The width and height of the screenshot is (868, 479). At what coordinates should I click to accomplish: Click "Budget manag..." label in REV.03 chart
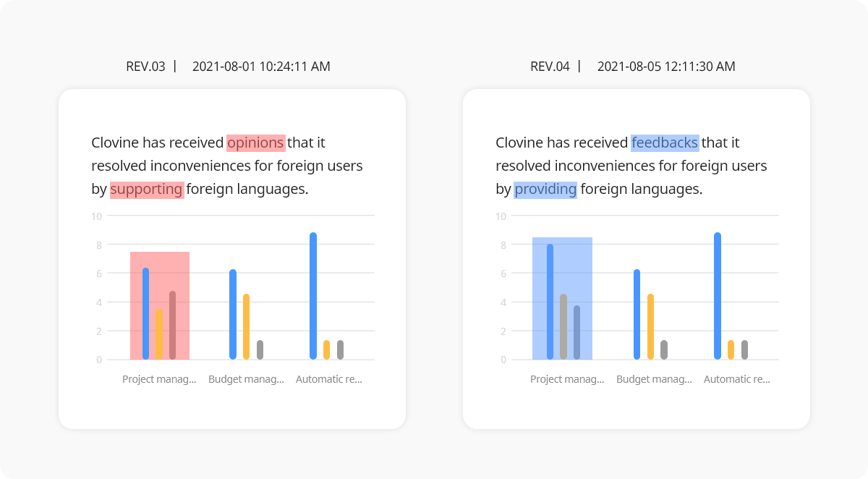pyautogui.click(x=246, y=379)
